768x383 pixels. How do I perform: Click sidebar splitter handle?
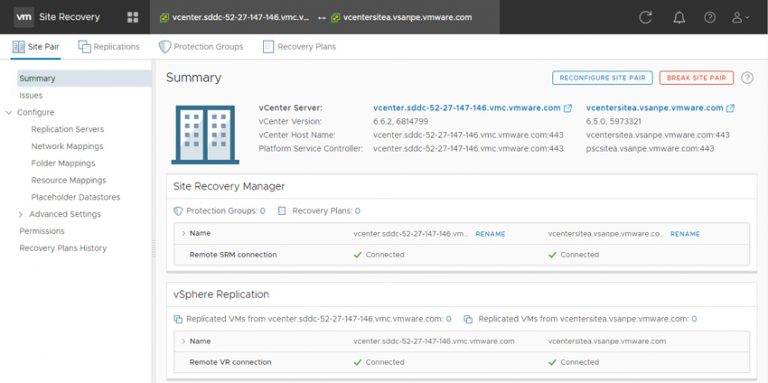click(154, 248)
